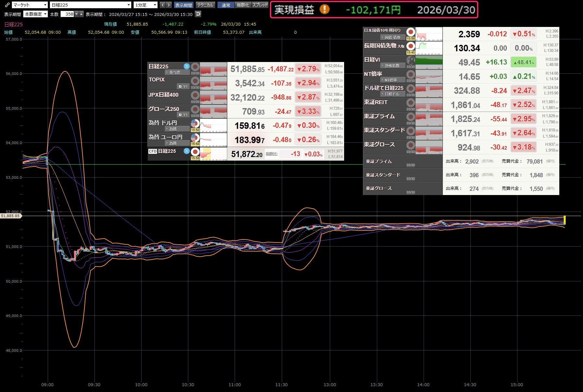The height and width of the screenshot is (392, 583).
Task: Click the US-Japan flag icon for 為替 ドル円
Action: [195, 124]
